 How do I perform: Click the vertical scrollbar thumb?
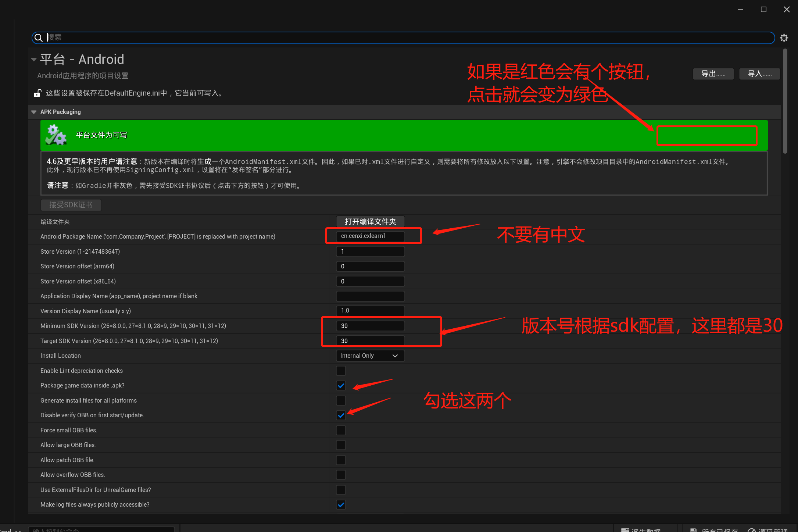pos(785,101)
